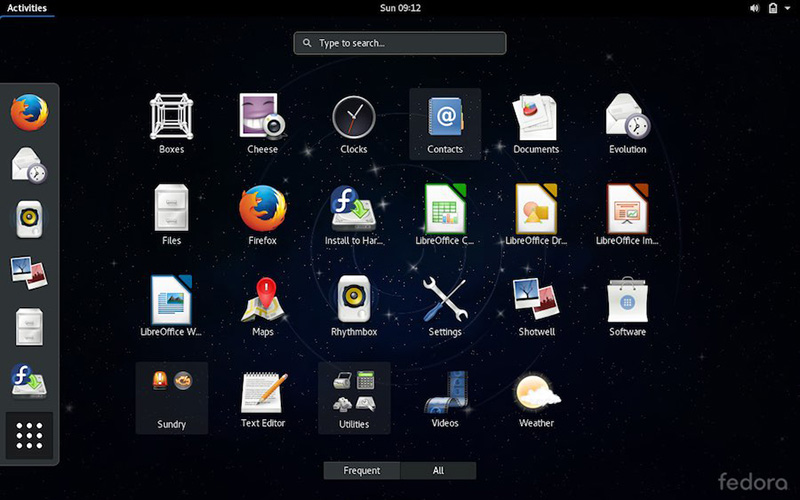
Task: Launch the Documents app
Action: [536, 124]
